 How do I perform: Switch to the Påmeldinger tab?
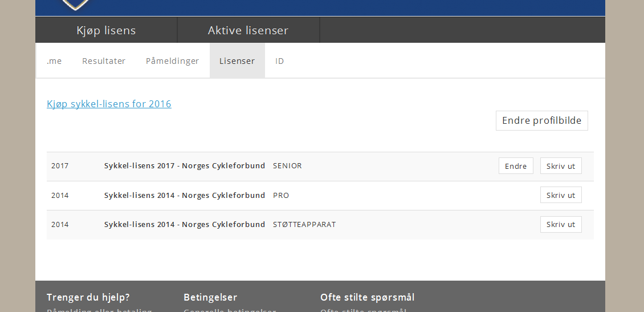pos(172,61)
